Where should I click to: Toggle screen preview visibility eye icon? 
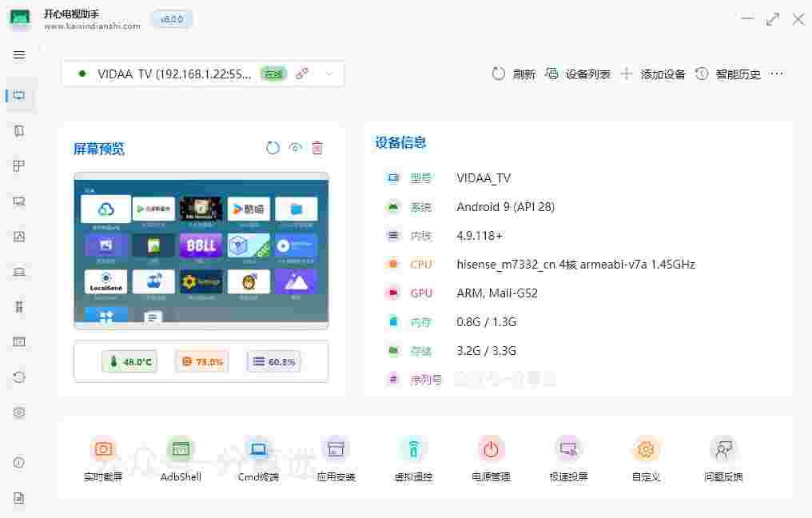point(296,148)
